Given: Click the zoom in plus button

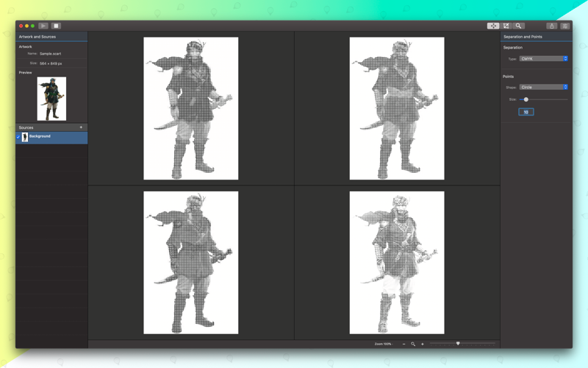Looking at the screenshot, I should pyautogui.click(x=422, y=344).
